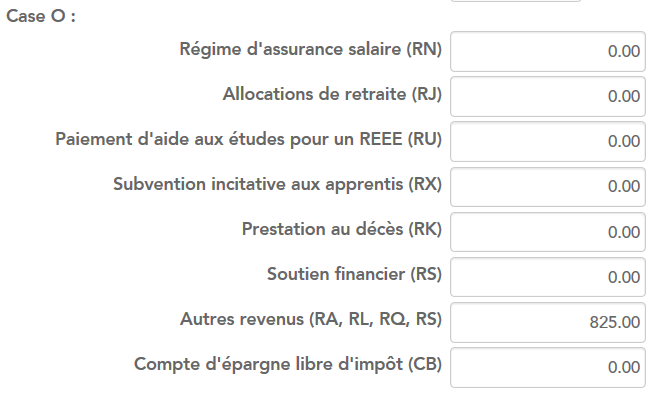Image resolution: width=662 pixels, height=401 pixels.
Task: Click the Régime d'assurance salaire (RN) input field
Action: pos(547,51)
